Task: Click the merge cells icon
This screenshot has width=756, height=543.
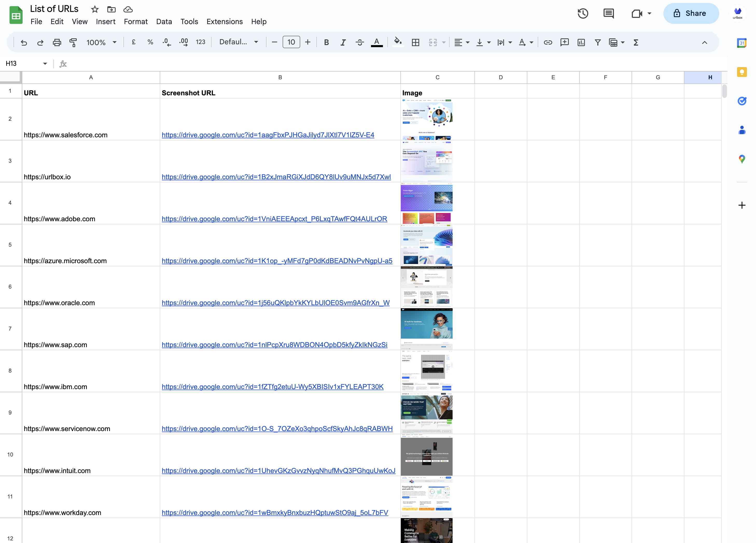Action: 433,42
